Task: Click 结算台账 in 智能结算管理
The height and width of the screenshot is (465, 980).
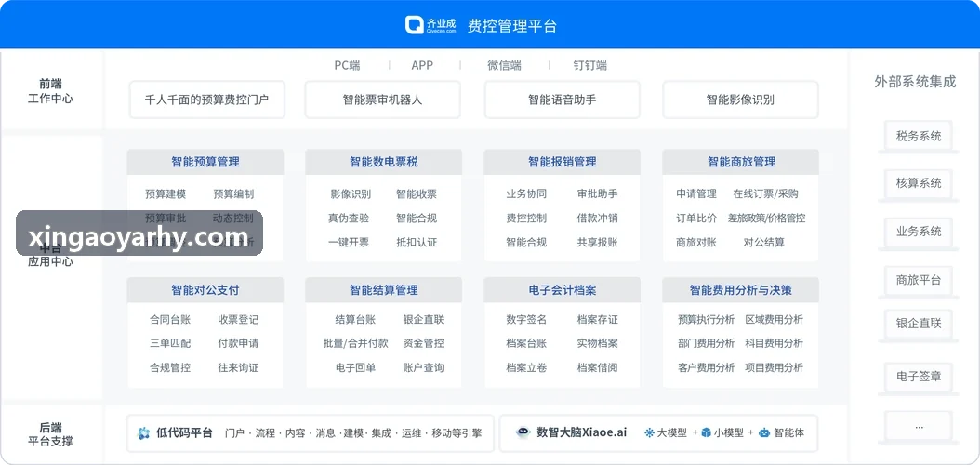Action: (355, 320)
